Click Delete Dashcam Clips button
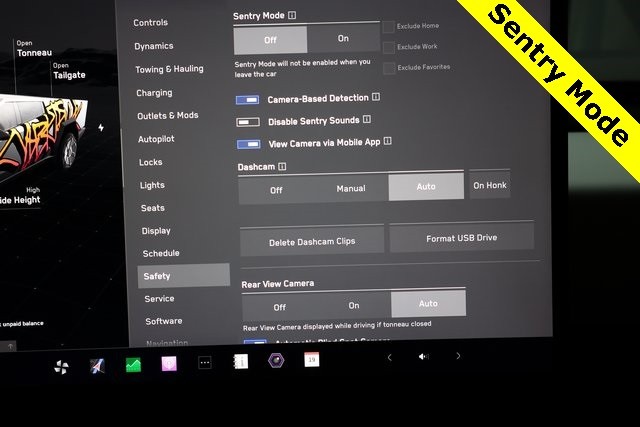Screen dimensions: 640x427 coord(312,241)
